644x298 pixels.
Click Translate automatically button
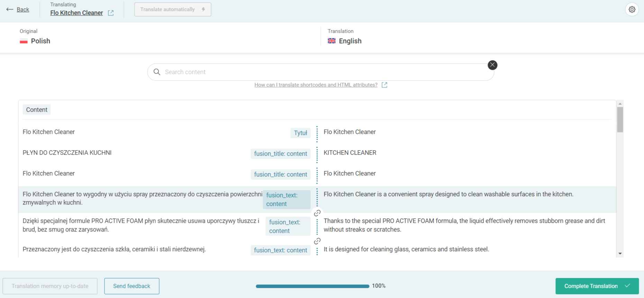(173, 9)
